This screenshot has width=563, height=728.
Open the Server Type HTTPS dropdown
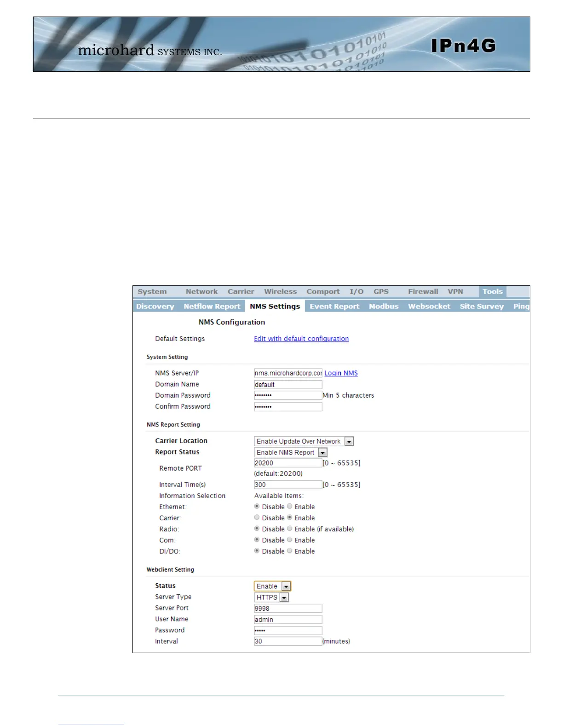271,597
